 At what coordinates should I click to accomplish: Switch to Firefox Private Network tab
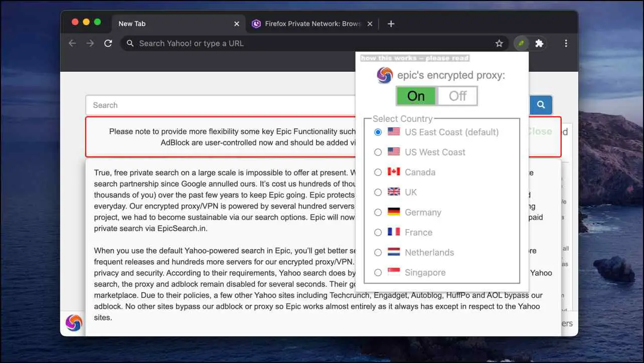click(312, 24)
